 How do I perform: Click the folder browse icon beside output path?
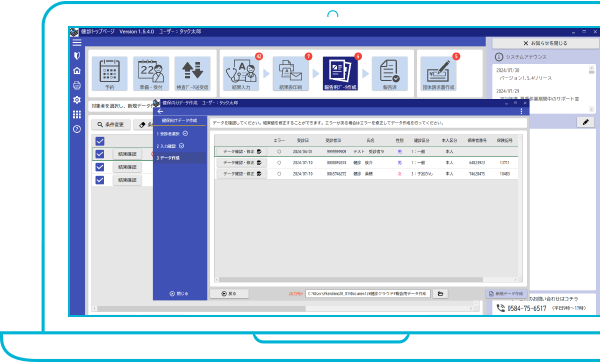440,294
